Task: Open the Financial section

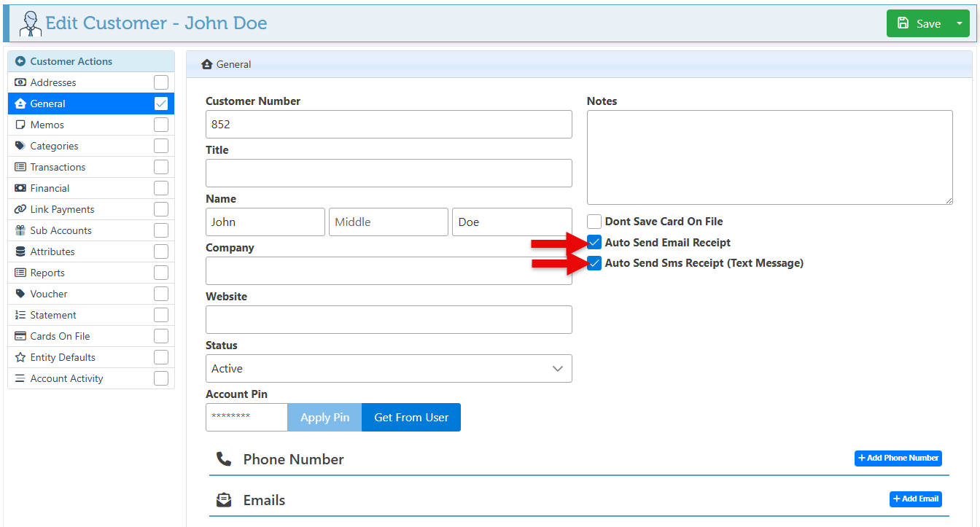Action: 50,188
